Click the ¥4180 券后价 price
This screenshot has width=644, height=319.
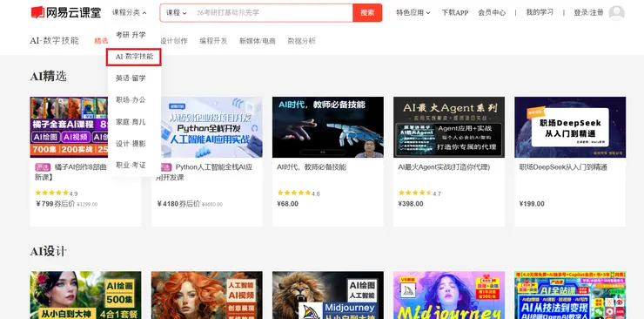(x=178, y=203)
